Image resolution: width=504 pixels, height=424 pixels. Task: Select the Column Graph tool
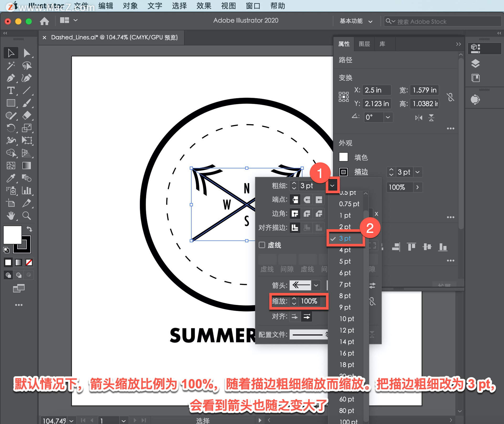27,190
